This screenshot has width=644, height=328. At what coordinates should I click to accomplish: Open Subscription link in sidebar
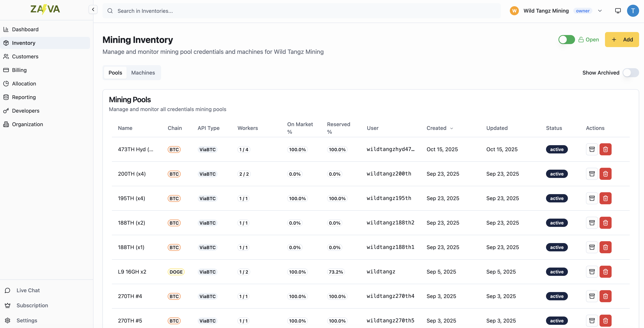click(32, 305)
